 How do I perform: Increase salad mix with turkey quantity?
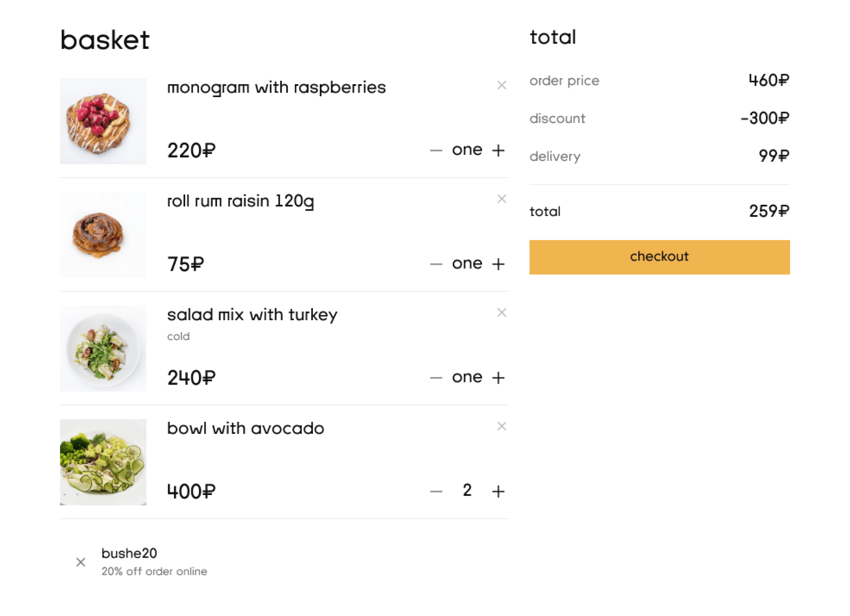point(498,378)
